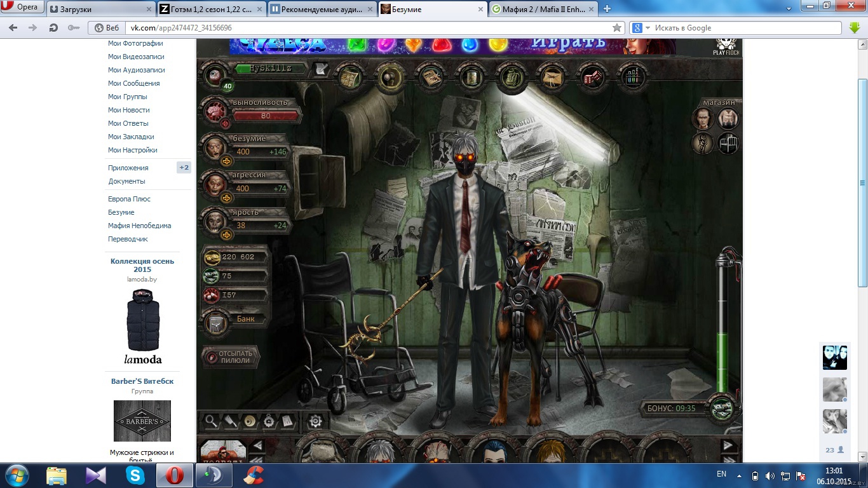
Task: Click the vk.com address bar
Action: (369, 28)
